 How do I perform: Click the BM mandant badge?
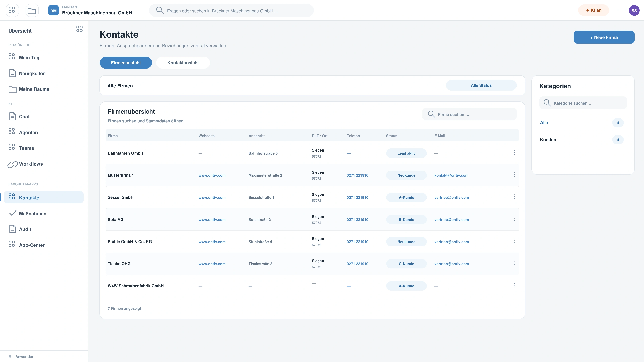(x=53, y=11)
